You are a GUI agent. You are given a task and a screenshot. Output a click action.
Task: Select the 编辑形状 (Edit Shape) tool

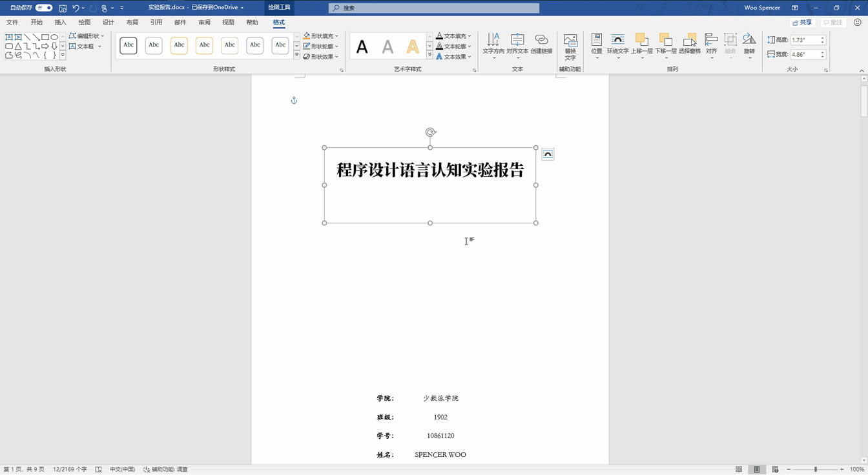tap(87, 35)
